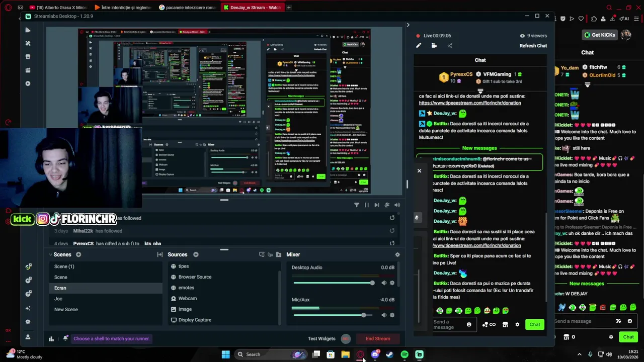Image resolution: width=644 pixels, height=362 pixels.
Task: Select the 'Ecran' scene
Action: 106,288
